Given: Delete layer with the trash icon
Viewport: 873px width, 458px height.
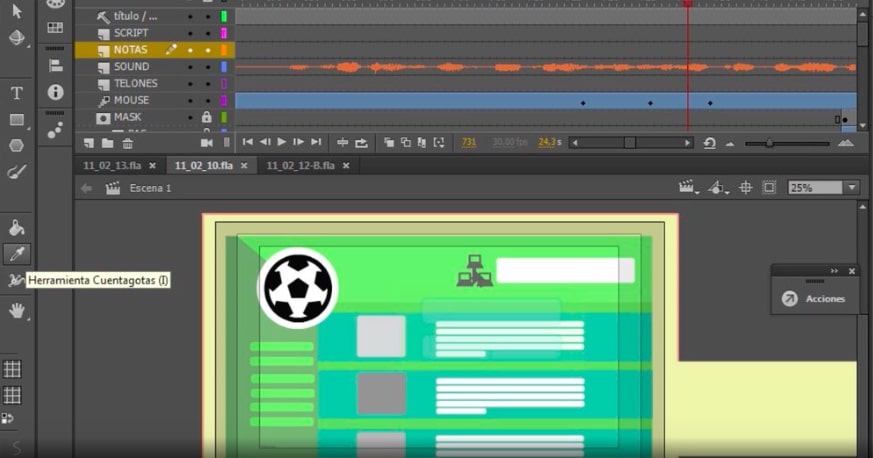Looking at the screenshot, I should point(127,143).
